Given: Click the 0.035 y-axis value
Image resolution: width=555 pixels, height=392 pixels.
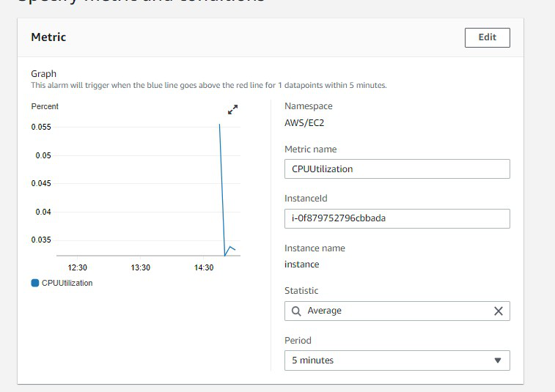Looking at the screenshot, I should tap(41, 240).
